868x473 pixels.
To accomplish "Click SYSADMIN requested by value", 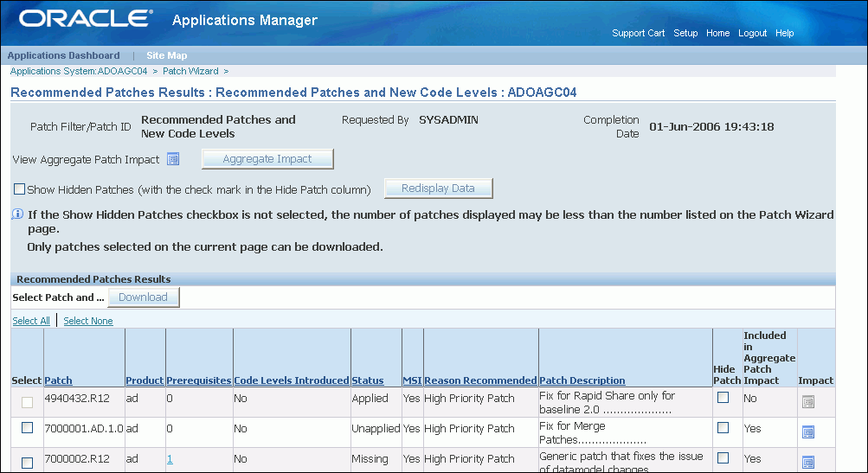I will point(448,120).
